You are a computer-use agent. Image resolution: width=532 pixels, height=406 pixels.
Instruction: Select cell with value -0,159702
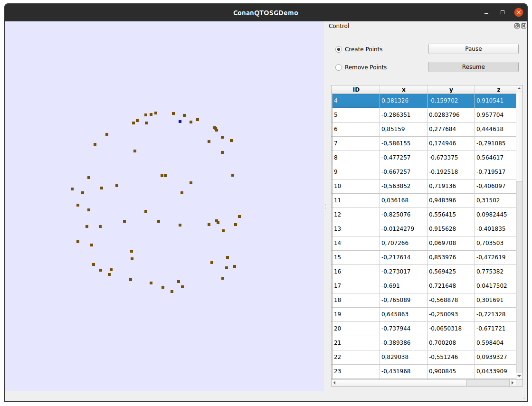click(451, 101)
